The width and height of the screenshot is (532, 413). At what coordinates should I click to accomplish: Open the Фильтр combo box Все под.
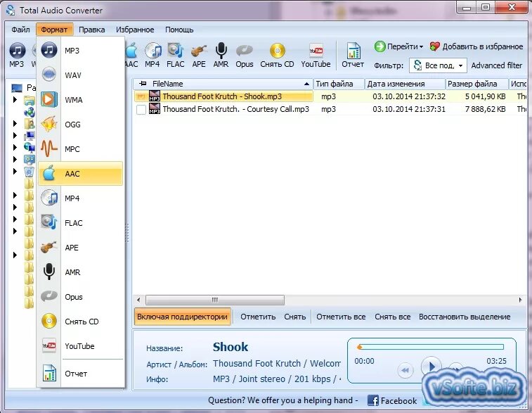click(438, 65)
